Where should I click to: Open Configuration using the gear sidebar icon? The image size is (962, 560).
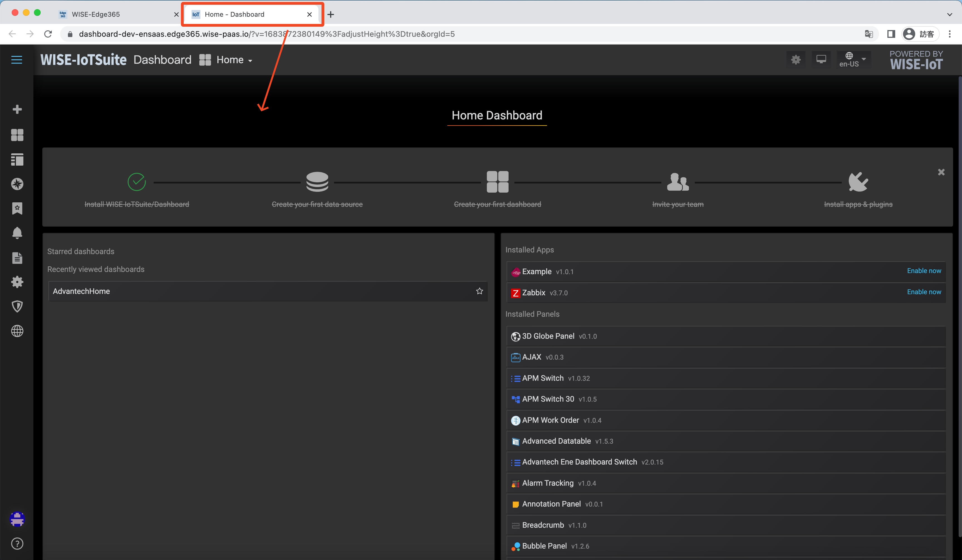click(17, 282)
